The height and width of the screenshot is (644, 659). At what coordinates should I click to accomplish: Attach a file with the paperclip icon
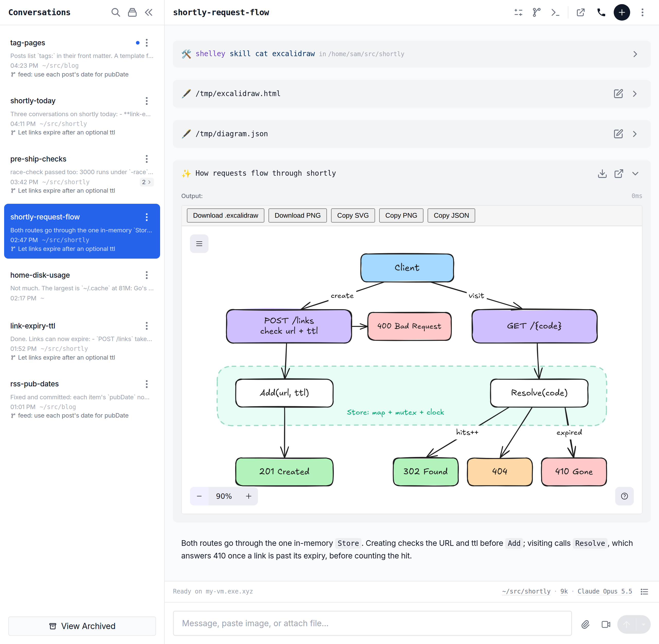coord(585,624)
